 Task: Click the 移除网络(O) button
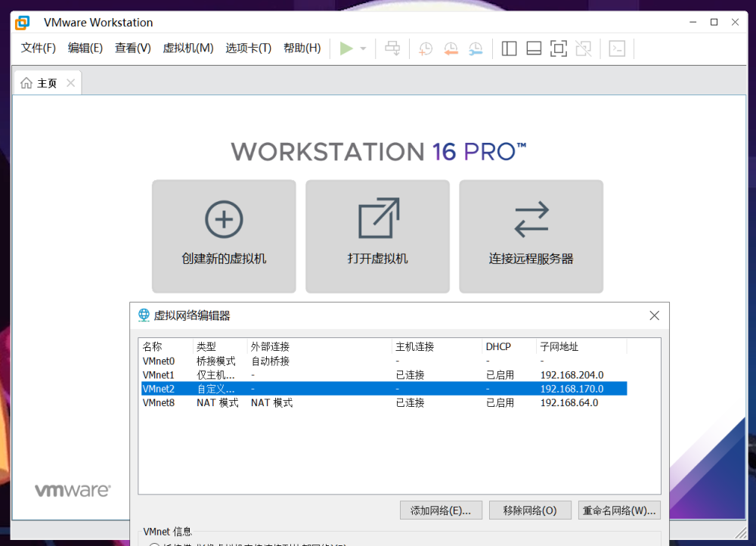(530, 510)
